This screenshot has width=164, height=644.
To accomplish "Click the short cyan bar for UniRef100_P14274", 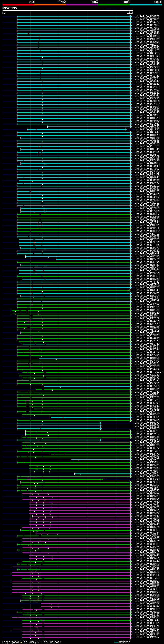I will (x=59, y=440).
